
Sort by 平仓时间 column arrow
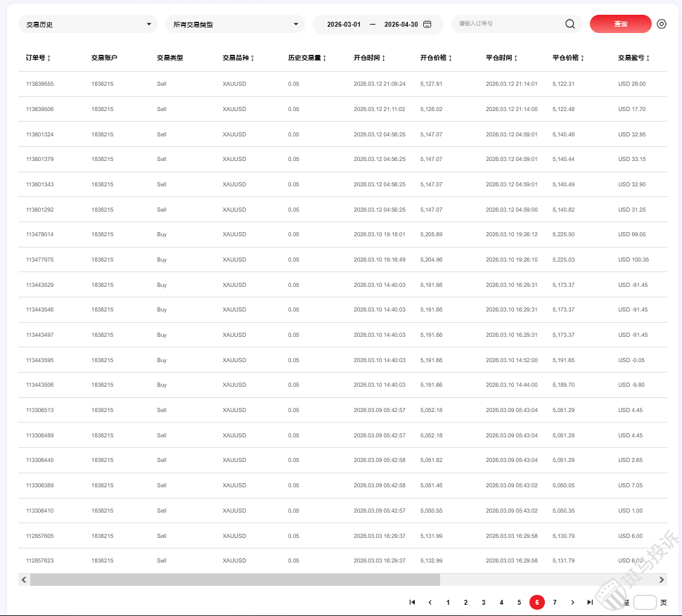[x=516, y=58]
